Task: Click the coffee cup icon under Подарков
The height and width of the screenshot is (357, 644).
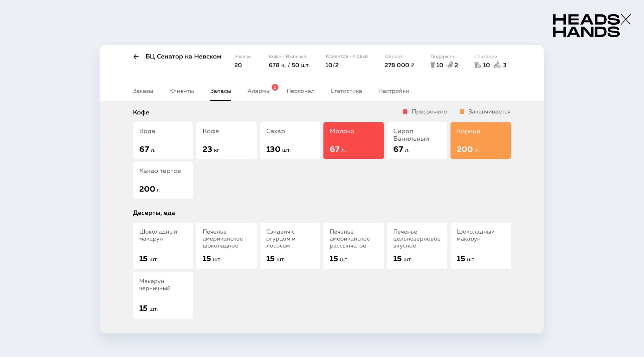Action: (433, 65)
